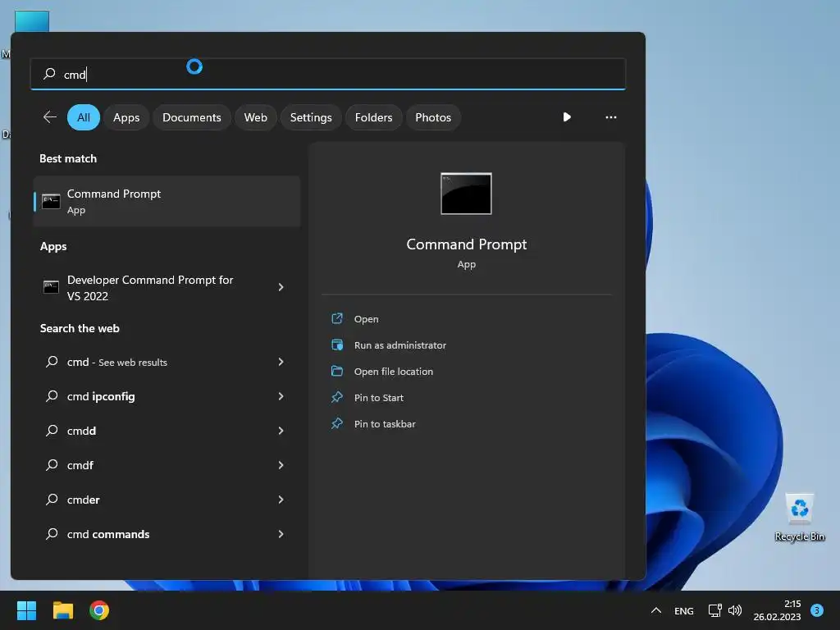
Task: Expand chevron for 'cmd - See web results'
Action: [x=281, y=362]
